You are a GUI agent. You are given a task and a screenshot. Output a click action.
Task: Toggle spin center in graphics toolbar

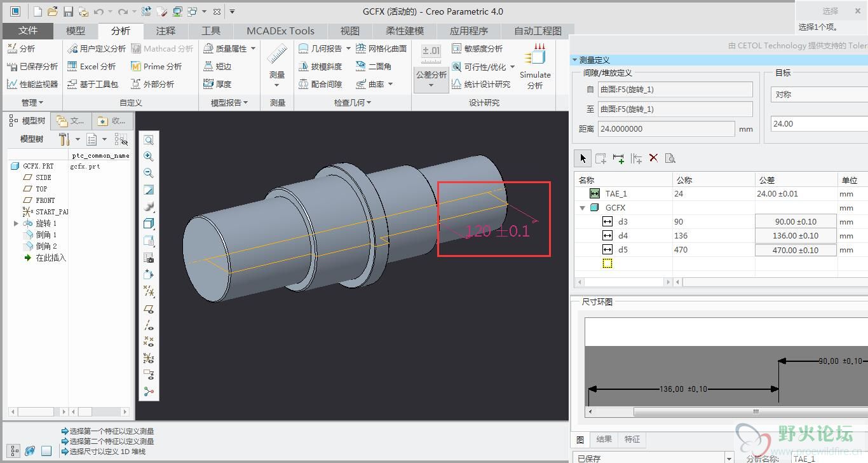149,392
